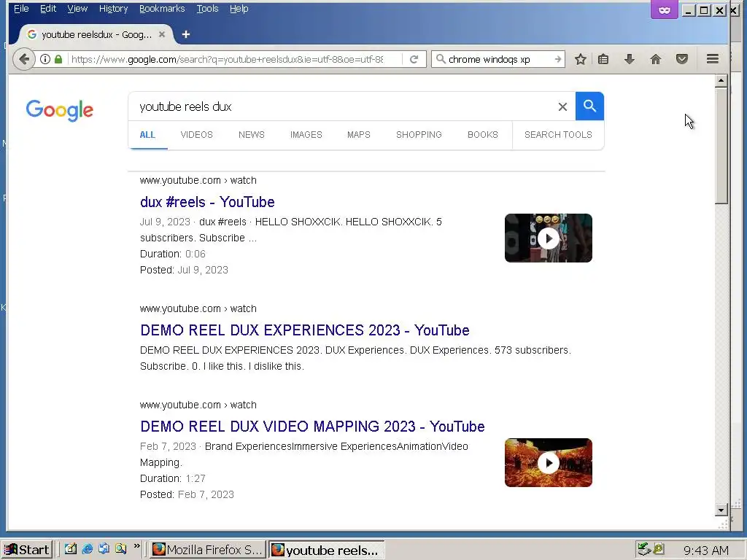Play the DUX VIDEO MAPPING video thumbnail
This screenshot has height=560, width=747.
point(549,462)
